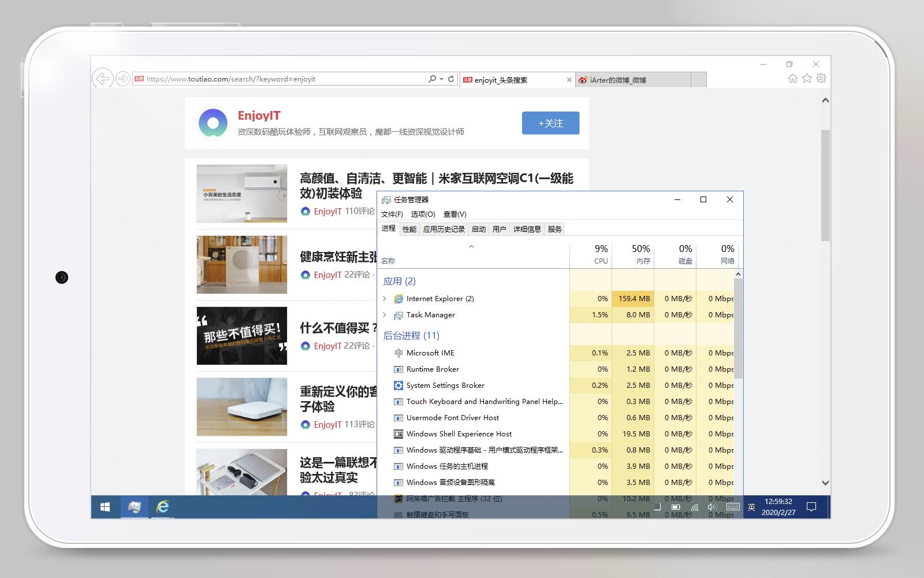This screenshot has height=578, width=924.
Task: Switch input language via the 英 tray indicator
Action: click(751, 507)
